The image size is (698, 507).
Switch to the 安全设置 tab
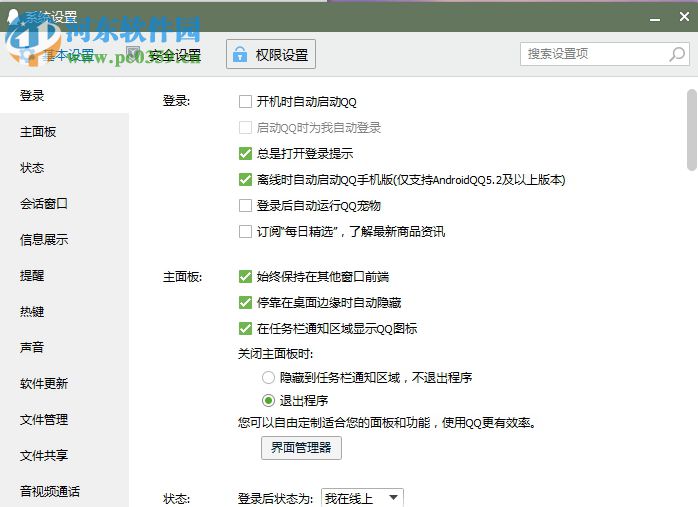click(x=163, y=55)
